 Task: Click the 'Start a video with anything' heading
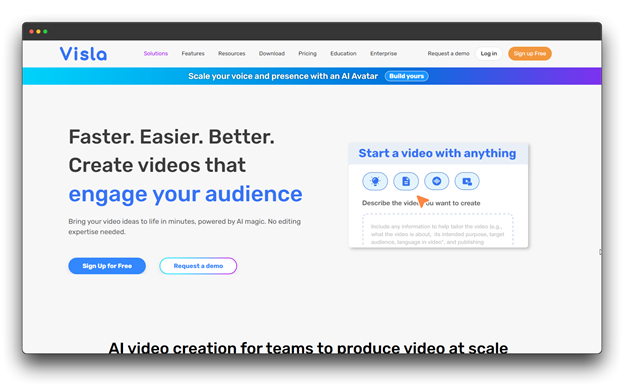point(437,153)
